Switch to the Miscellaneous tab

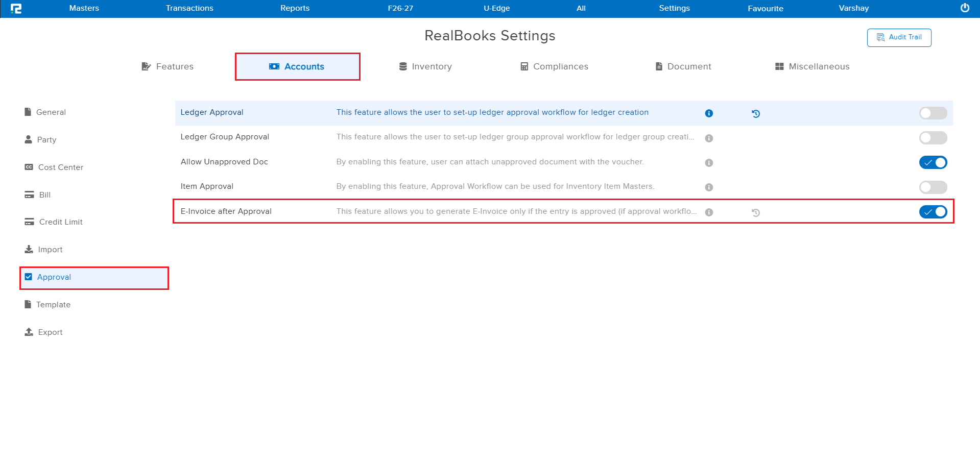tap(812, 66)
